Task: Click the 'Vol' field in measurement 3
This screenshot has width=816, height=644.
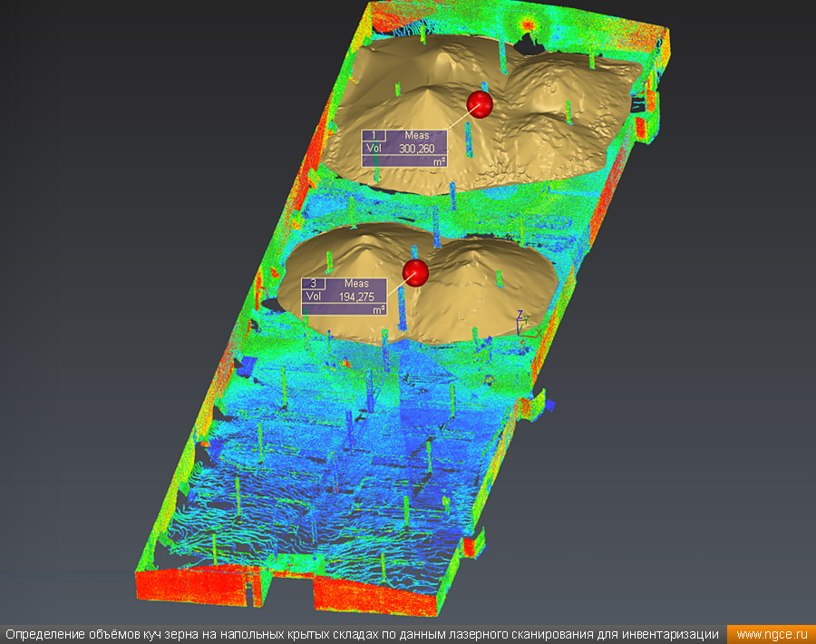Action: click(313, 297)
